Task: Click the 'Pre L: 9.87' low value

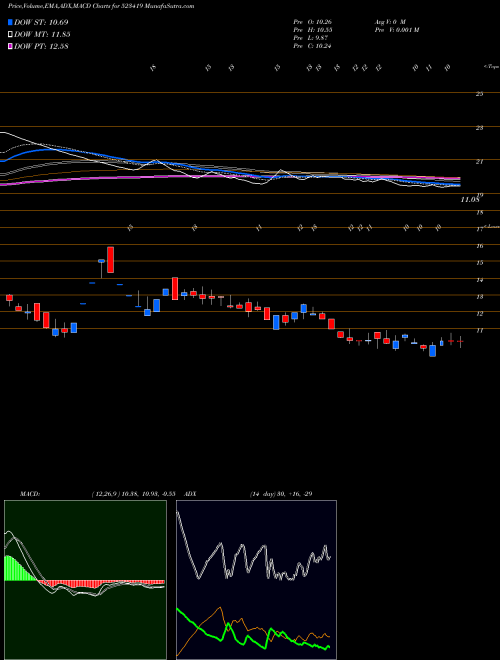Action: click(x=311, y=38)
